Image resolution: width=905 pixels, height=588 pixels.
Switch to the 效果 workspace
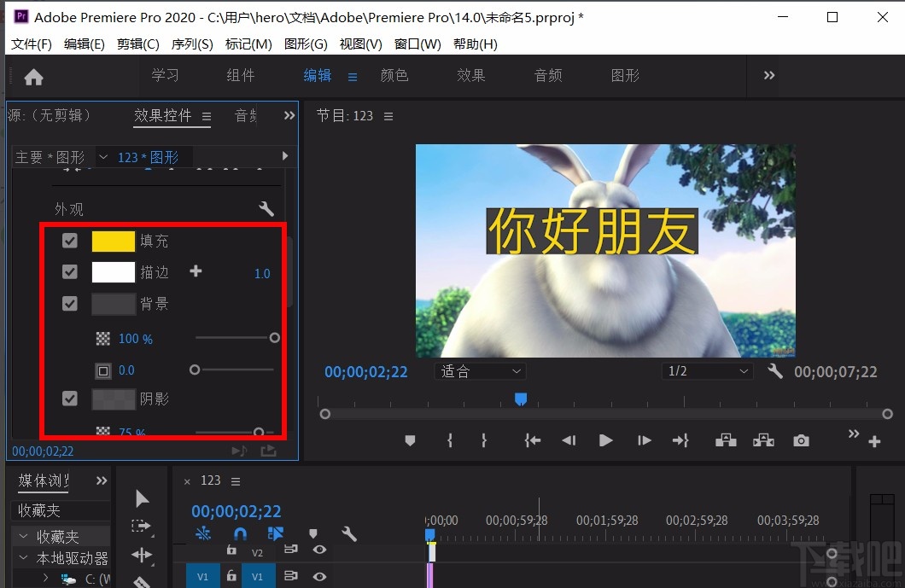471,75
